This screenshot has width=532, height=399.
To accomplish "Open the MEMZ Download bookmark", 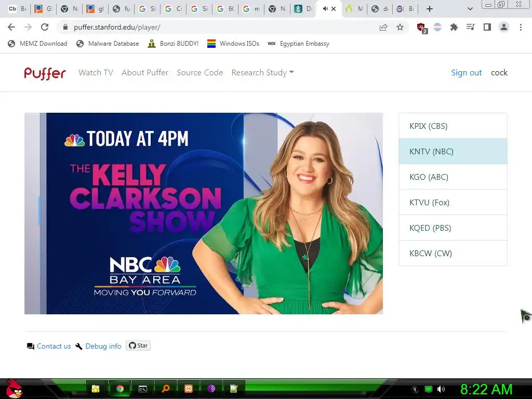I will (x=37, y=44).
